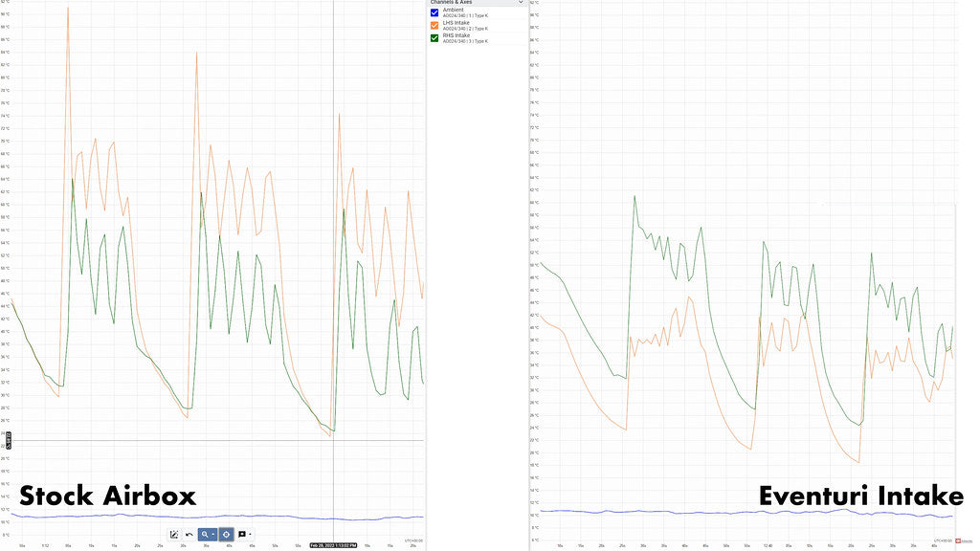
Task: Click the horizontal cursor value tag on the y-axis
Action: pos(8,440)
